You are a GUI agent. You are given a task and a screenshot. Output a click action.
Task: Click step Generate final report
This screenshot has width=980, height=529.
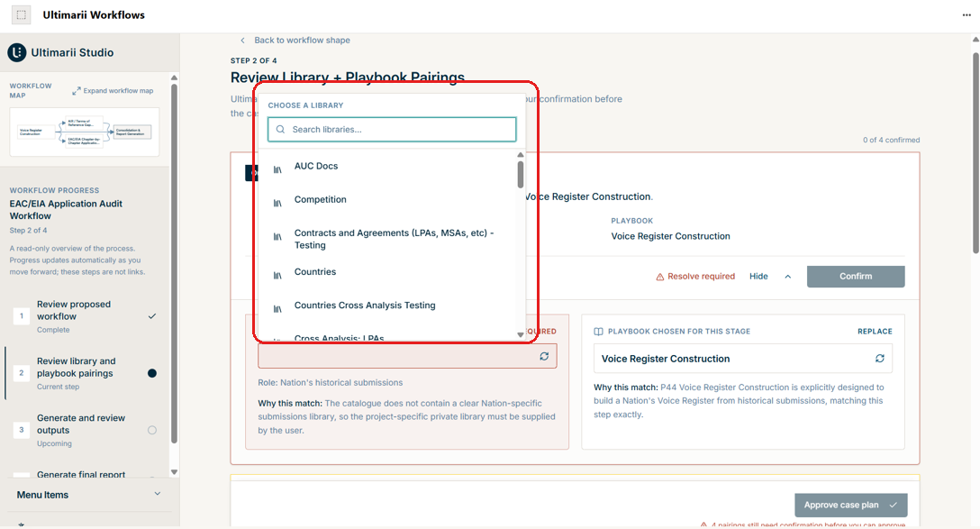81,475
